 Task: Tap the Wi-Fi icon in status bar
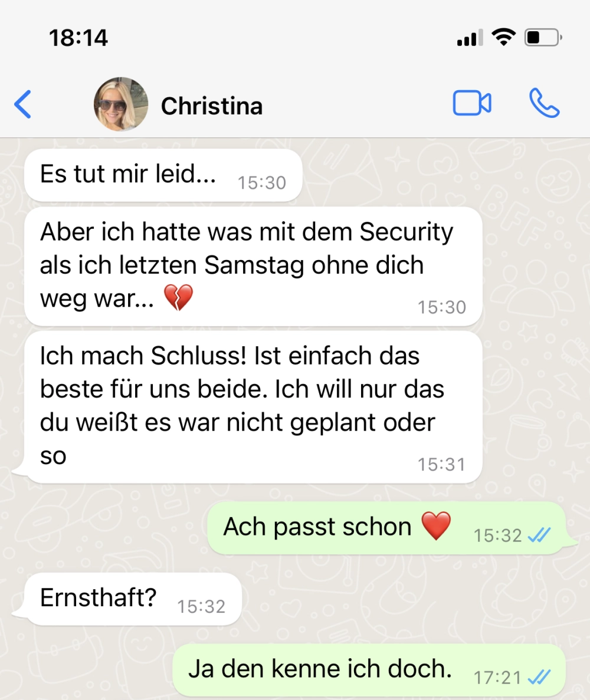point(504,37)
